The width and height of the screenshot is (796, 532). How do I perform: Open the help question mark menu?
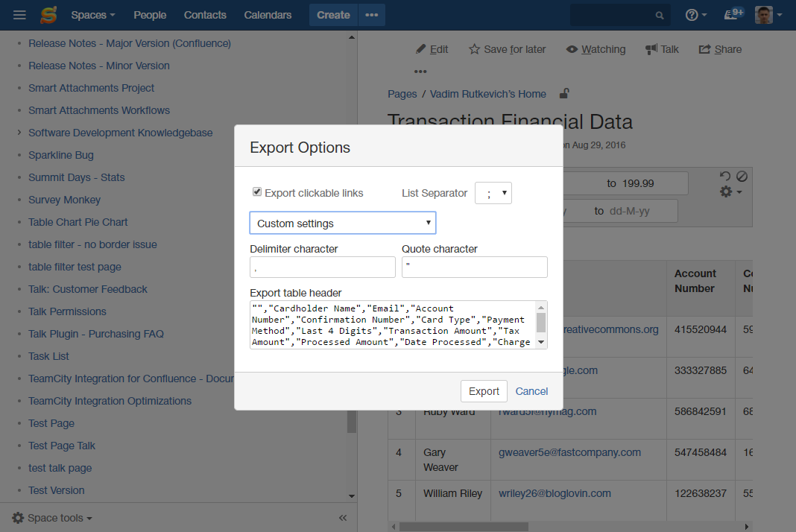coord(691,15)
